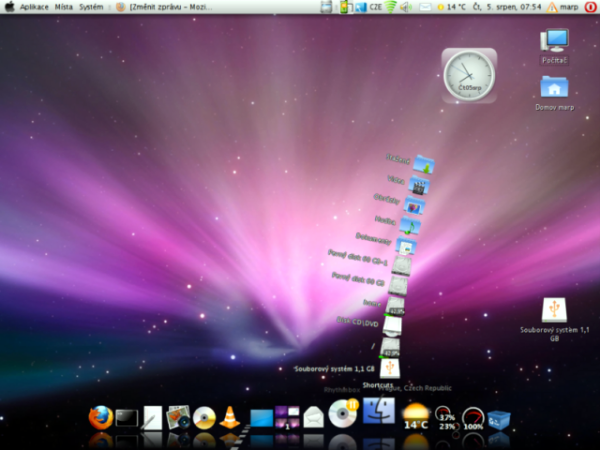
Task: Open the mail envelope applet in the dock
Action: [x=313, y=417]
